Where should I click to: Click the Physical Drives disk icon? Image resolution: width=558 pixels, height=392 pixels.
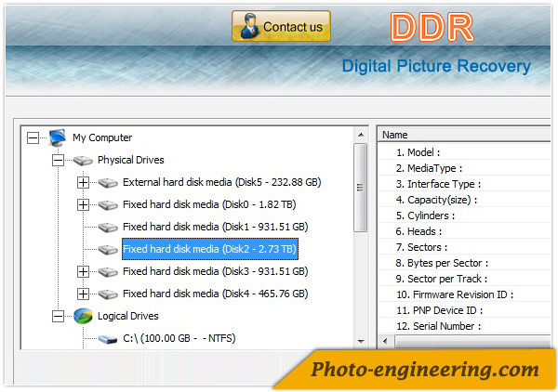(x=83, y=161)
